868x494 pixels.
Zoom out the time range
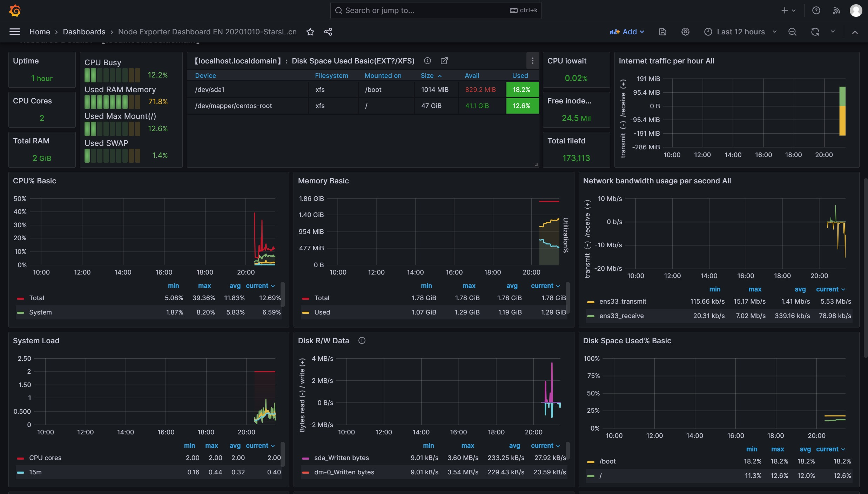pos(792,32)
